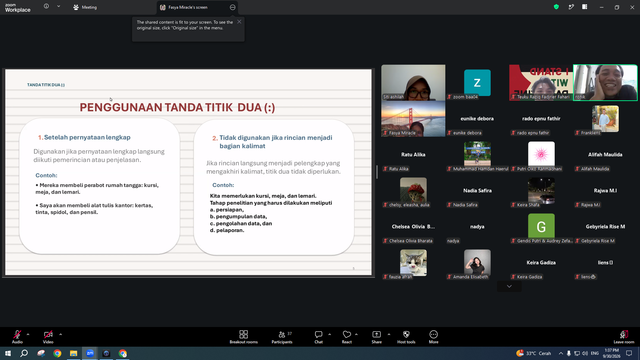Screen dimensions: 640x360
Task: Expand the video options arrow next to Video
Action: click(x=60, y=334)
